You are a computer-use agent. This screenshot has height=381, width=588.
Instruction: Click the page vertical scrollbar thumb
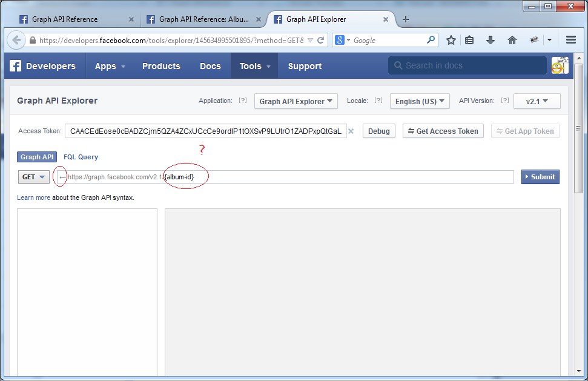click(578, 128)
